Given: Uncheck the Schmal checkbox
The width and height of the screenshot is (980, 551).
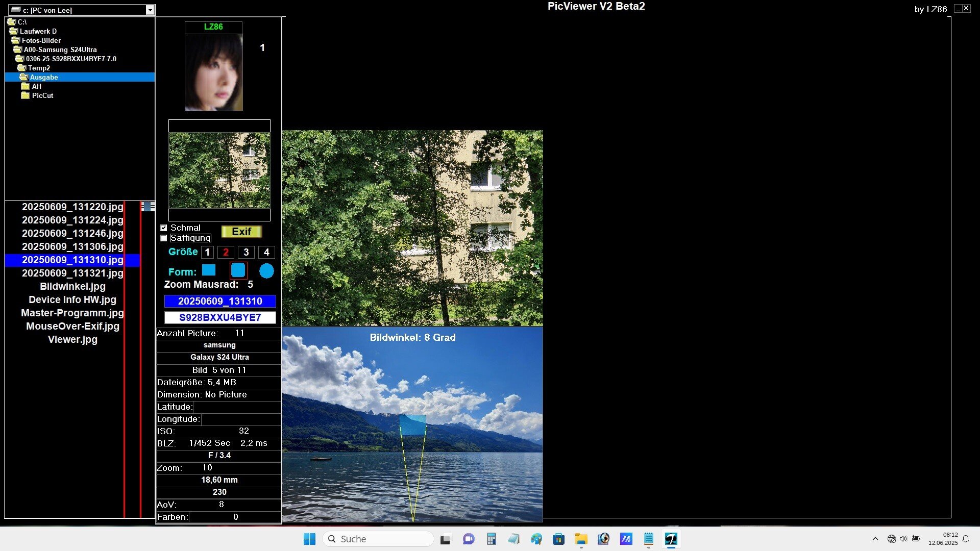Looking at the screenshot, I should 164,228.
